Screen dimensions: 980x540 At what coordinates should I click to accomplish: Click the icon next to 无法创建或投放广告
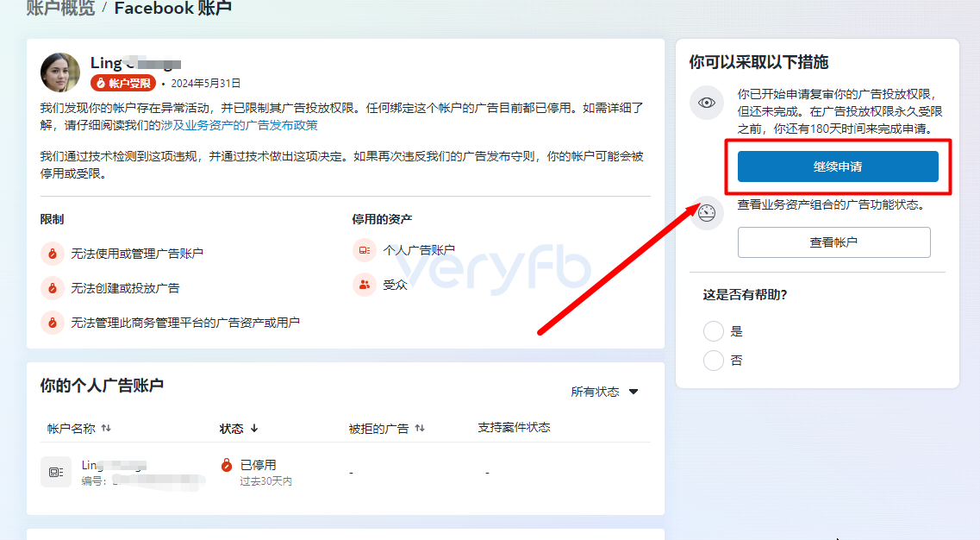tap(53, 288)
